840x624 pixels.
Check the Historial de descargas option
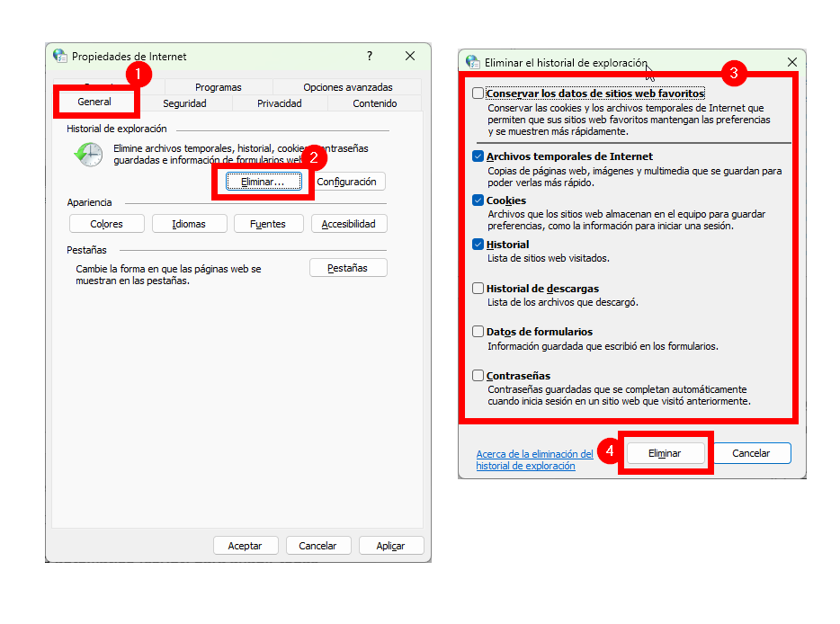pos(478,289)
